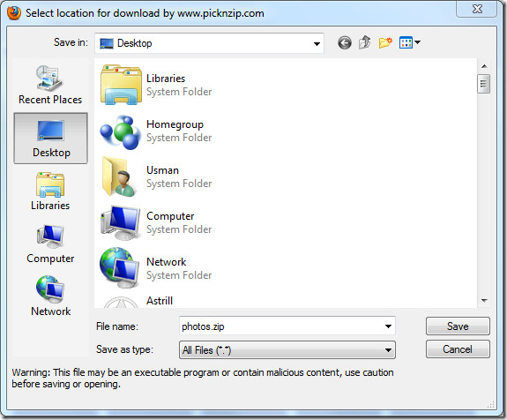Screen dimensions: 507x420
Task: Open Libraries in the places sidebar
Action: pos(50,191)
